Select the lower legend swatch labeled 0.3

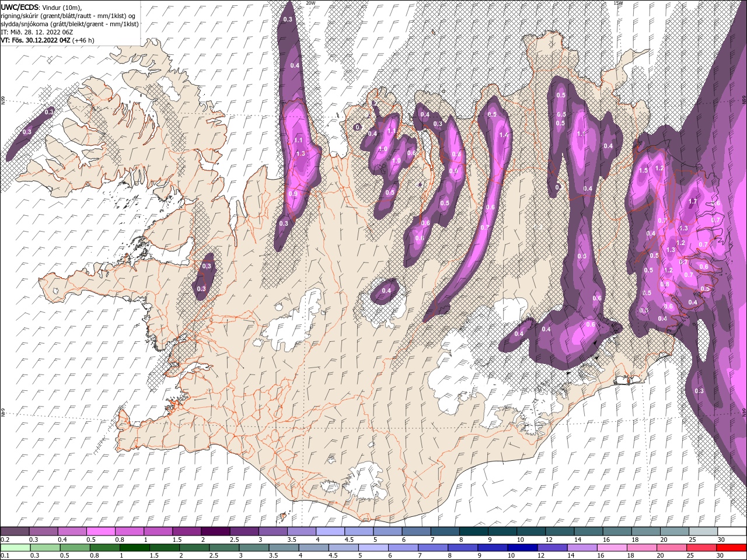(x=45, y=547)
